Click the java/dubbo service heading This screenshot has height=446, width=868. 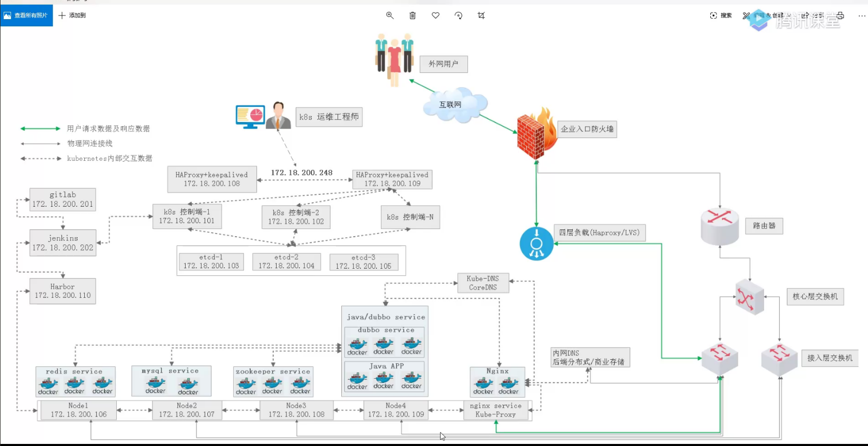click(386, 317)
